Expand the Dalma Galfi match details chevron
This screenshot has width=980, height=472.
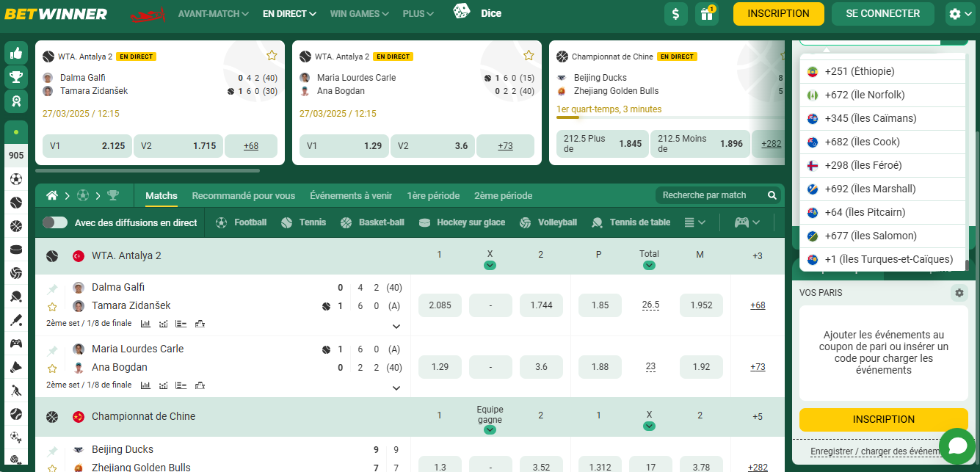(x=396, y=327)
